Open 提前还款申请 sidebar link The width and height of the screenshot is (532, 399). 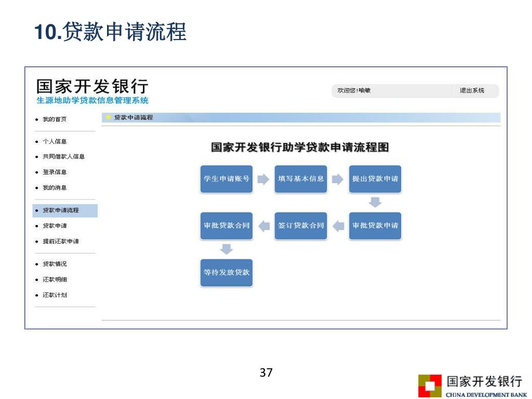[x=61, y=241]
